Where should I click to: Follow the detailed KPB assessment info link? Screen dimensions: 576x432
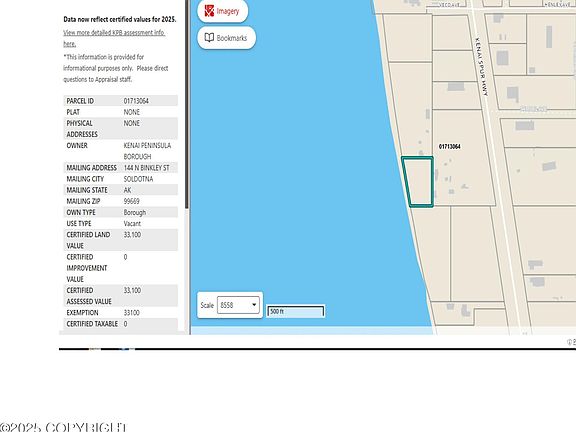pyautogui.click(x=114, y=38)
